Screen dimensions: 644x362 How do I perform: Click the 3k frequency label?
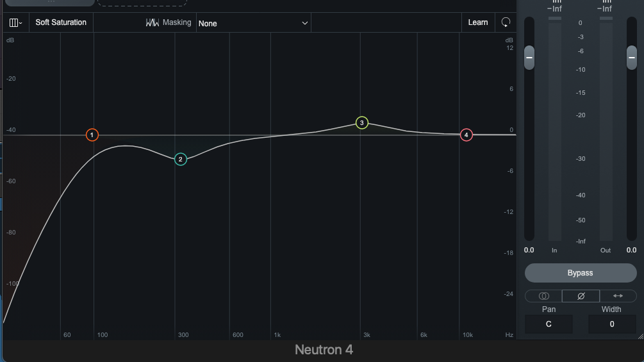click(367, 335)
